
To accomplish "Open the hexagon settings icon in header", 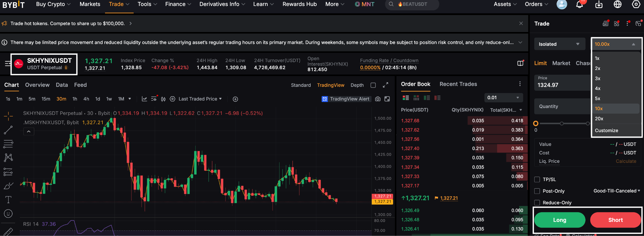I will pyautogui.click(x=636, y=4).
